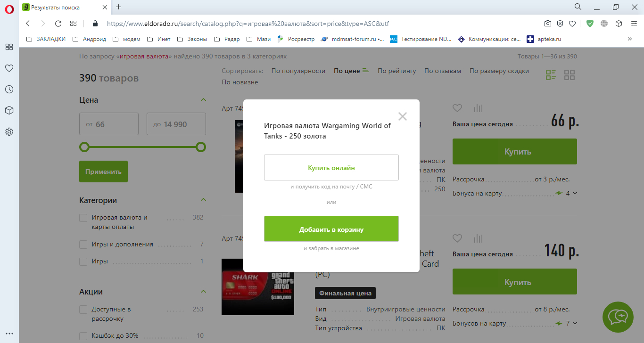Enable 'Кэшбэк до 30%' filter
This screenshot has width=644, height=343.
tap(83, 336)
